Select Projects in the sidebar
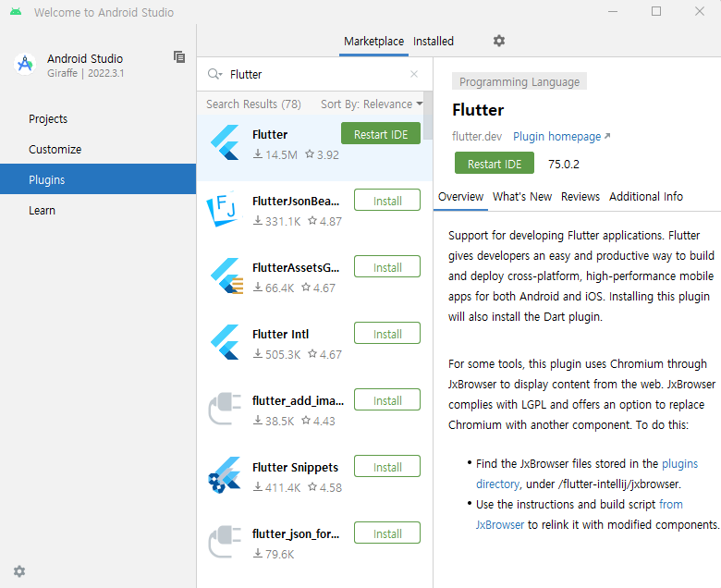721x588 pixels. [x=98, y=119]
